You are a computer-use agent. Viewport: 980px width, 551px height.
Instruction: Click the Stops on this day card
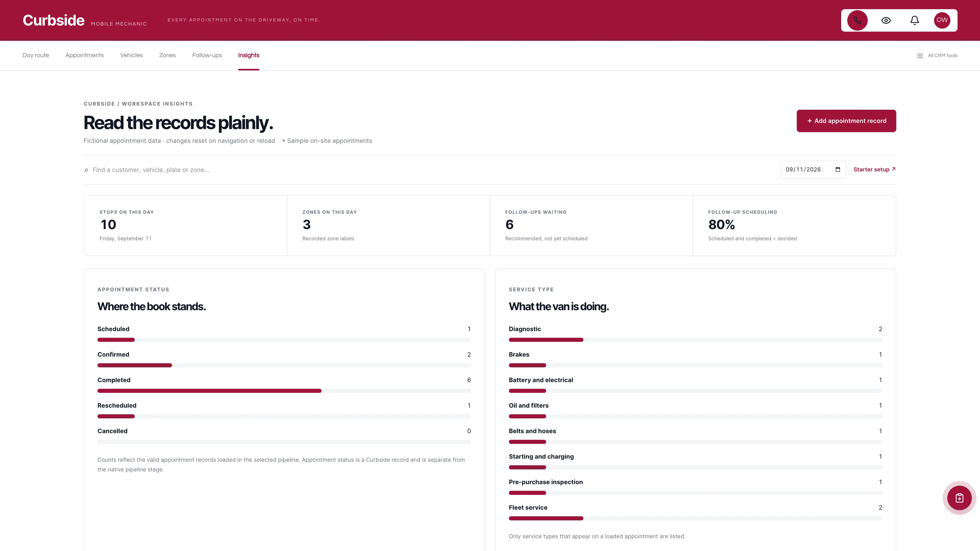pyautogui.click(x=185, y=226)
